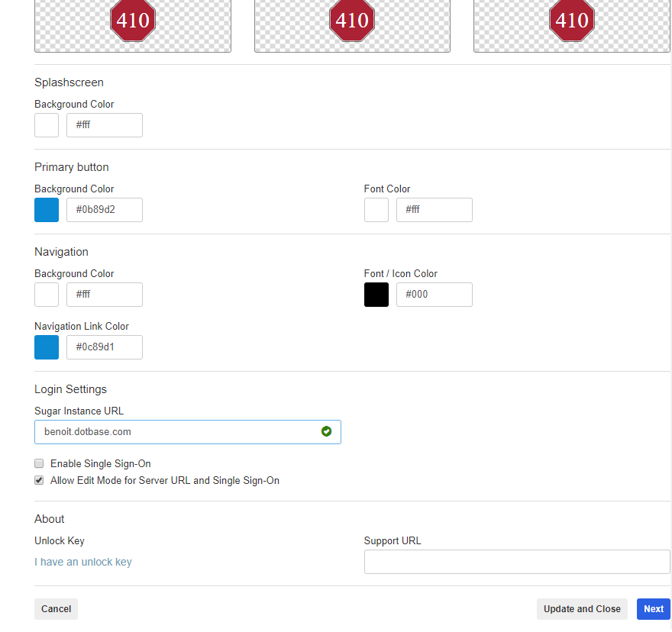
Task: Click the Support URL input field
Action: [516, 562]
